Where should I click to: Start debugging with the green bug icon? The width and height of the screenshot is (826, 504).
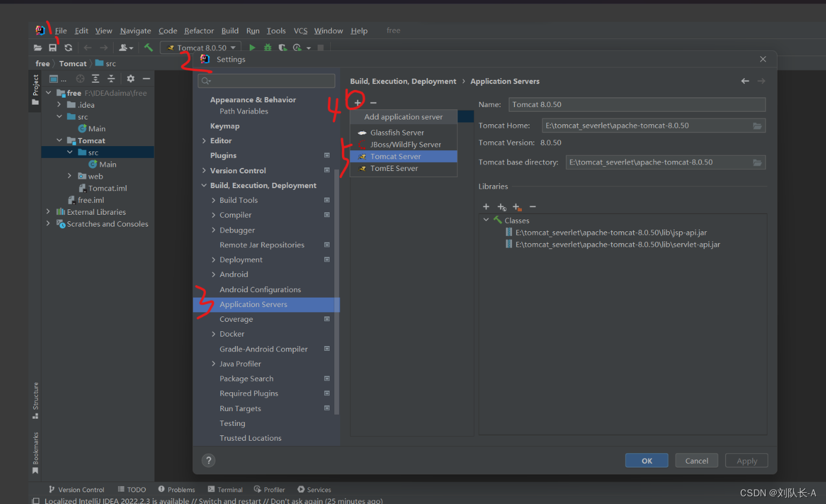click(267, 47)
